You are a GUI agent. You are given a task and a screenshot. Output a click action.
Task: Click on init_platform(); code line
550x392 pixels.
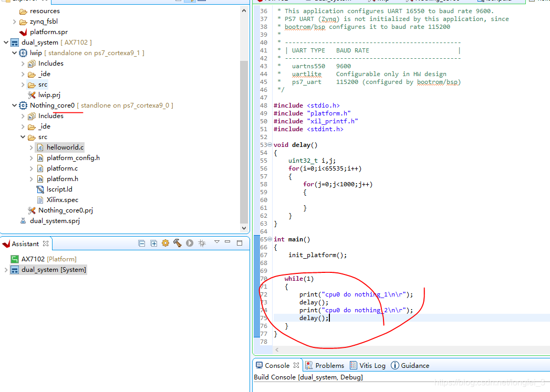[317, 255]
